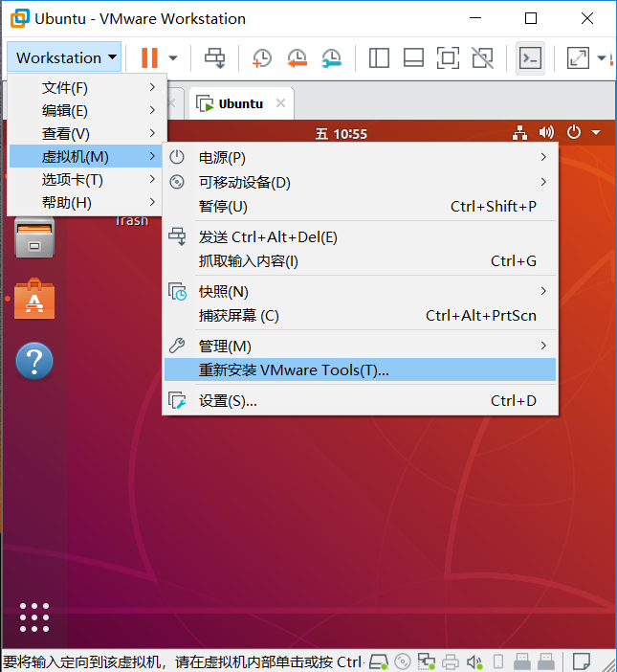Click the network adapter status bar icon

pyautogui.click(x=427, y=661)
